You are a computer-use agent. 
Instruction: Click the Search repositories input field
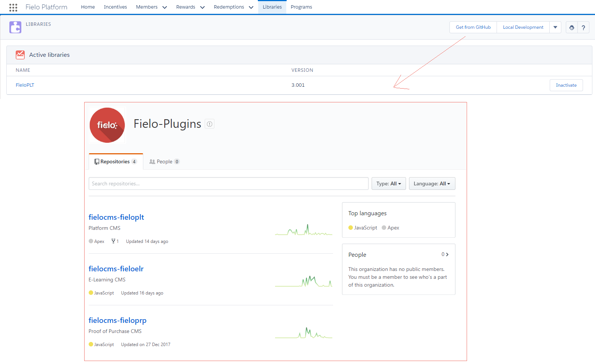229,183
